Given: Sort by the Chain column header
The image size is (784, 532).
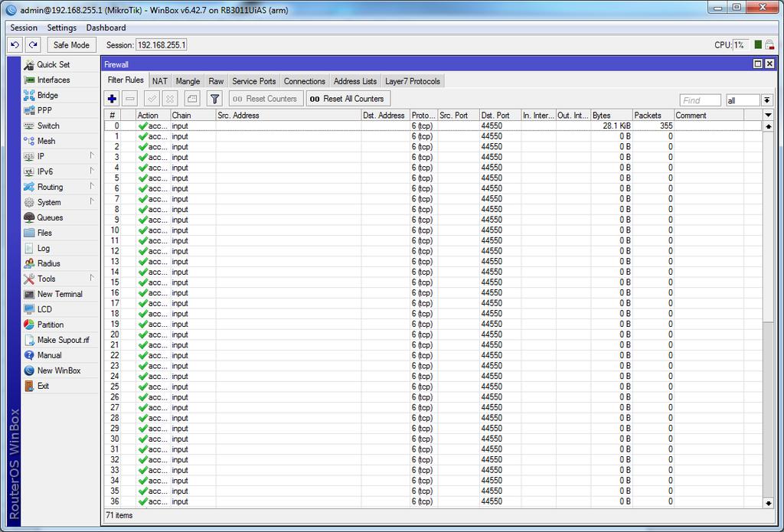Looking at the screenshot, I should point(193,116).
